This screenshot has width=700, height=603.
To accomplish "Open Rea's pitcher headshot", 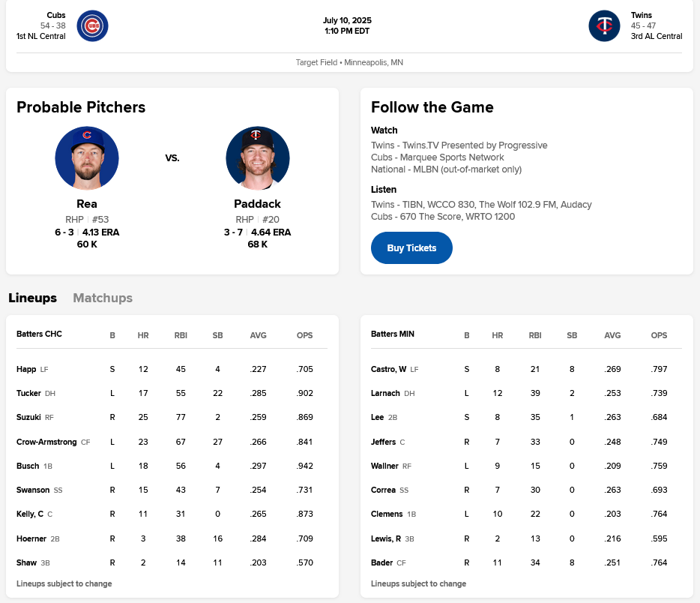I will 87,158.
